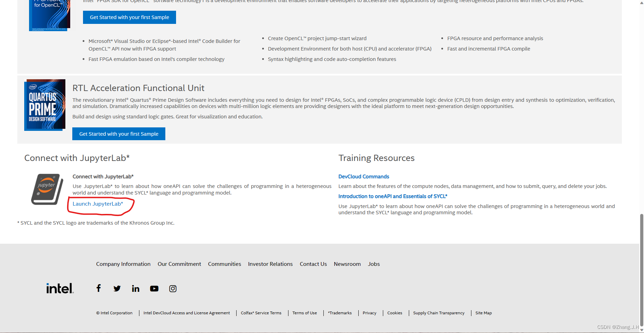Open Intel's YouTube channel icon
This screenshot has height=333, width=644.
coord(154,288)
